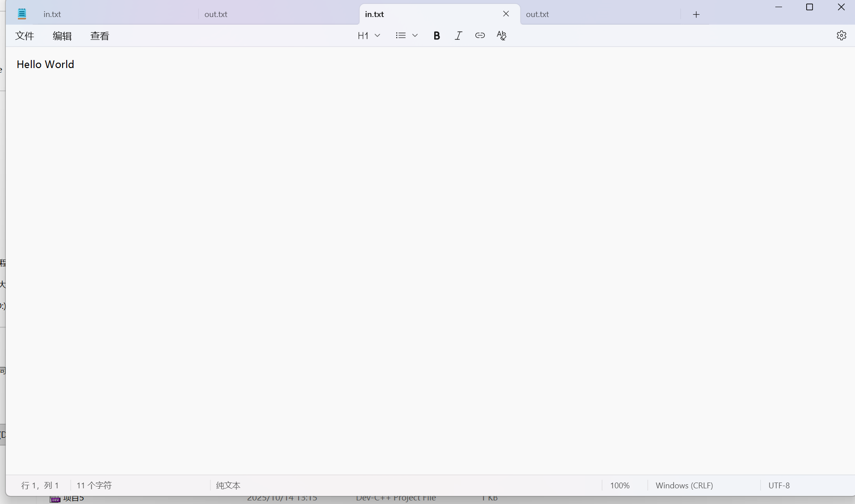This screenshot has height=504, width=855.
Task: Click the 纯文本 format indicator
Action: click(228, 485)
